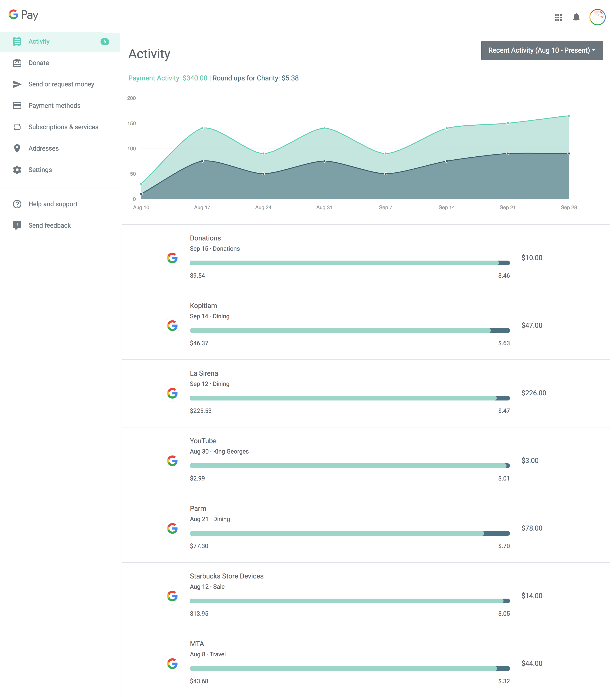Open the La Sirena transaction title
Viewport: 616px width, 697px height.
(x=204, y=373)
